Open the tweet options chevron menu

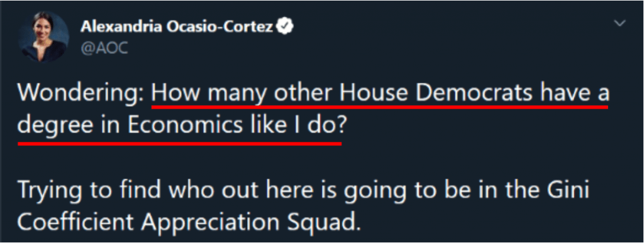[x=619, y=23]
